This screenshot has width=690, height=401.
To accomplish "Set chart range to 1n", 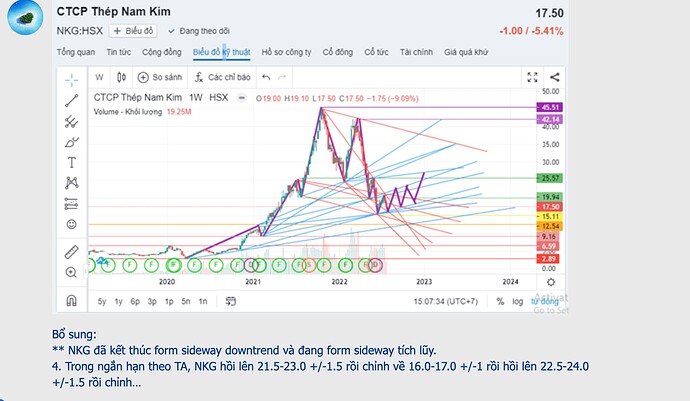I will (x=202, y=302).
